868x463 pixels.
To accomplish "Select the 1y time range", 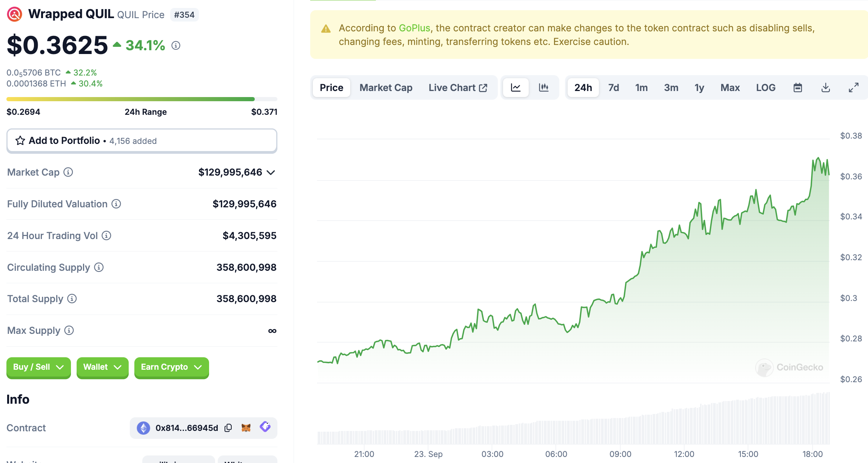I will click(699, 88).
